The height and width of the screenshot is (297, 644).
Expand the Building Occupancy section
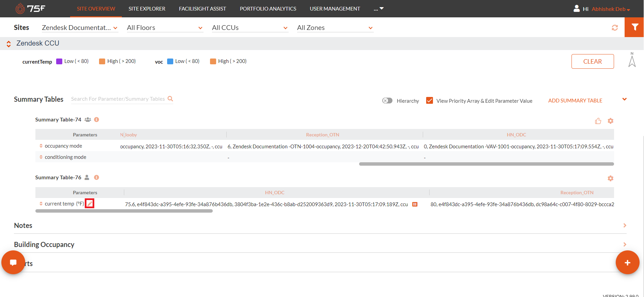(625, 245)
